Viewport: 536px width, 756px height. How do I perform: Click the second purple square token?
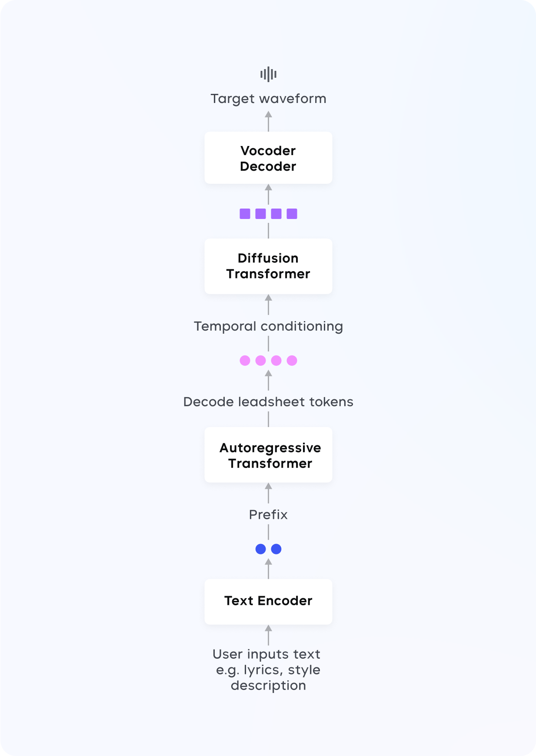pos(260,214)
